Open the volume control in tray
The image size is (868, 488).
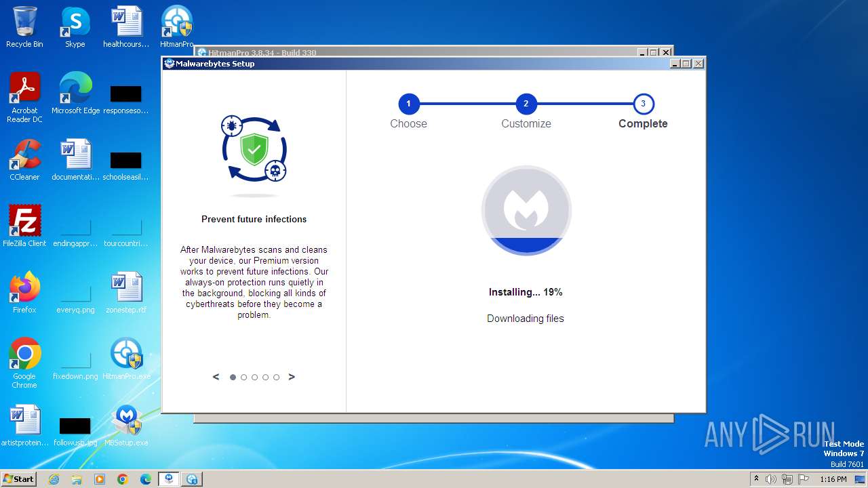771,479
